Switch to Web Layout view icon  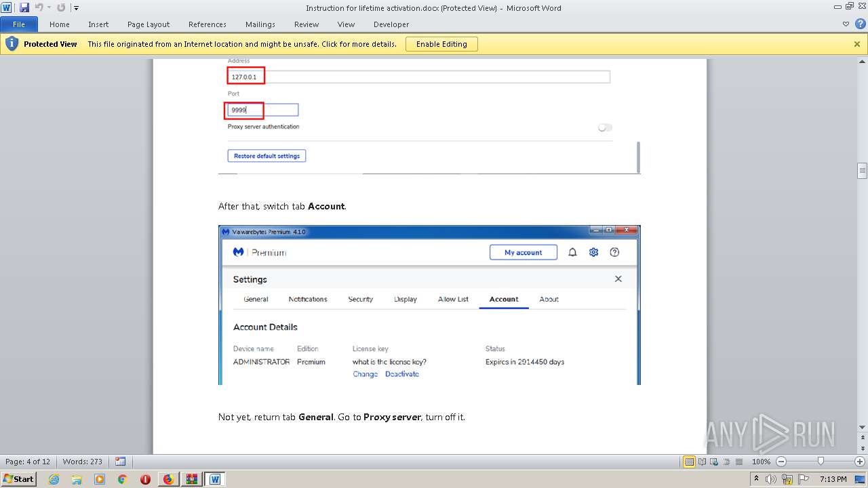coord(713,462)
